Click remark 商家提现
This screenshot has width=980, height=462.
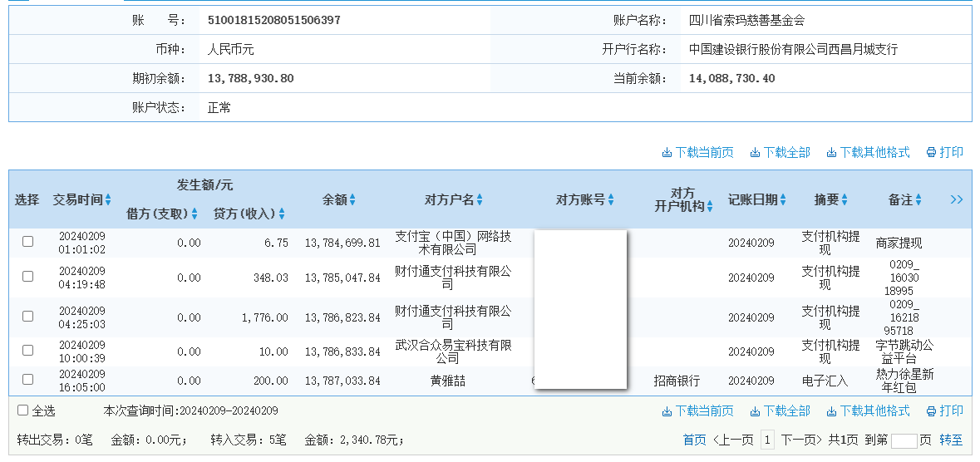pyautogui.click(x=899, y=243)
